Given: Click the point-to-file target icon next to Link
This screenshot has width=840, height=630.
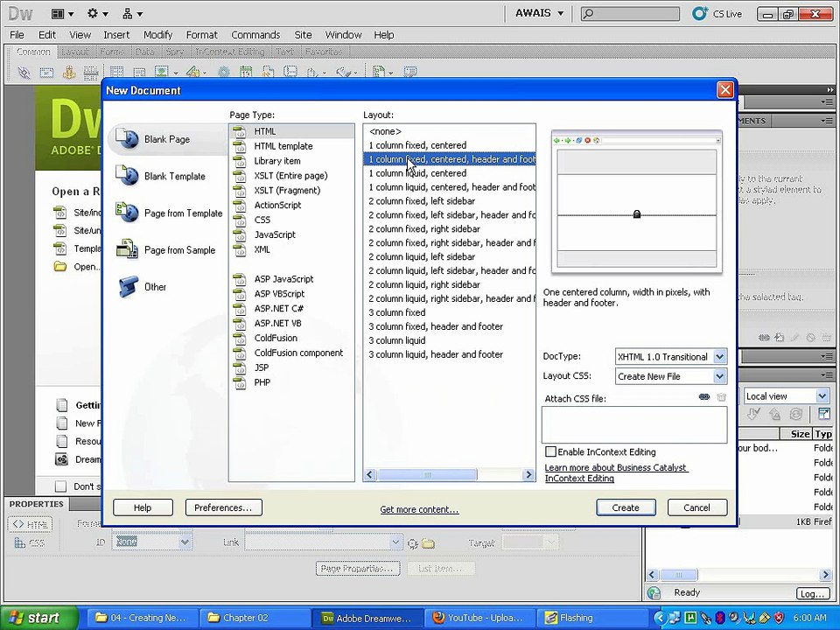Looking at the screenshot, I should point(412,543).
